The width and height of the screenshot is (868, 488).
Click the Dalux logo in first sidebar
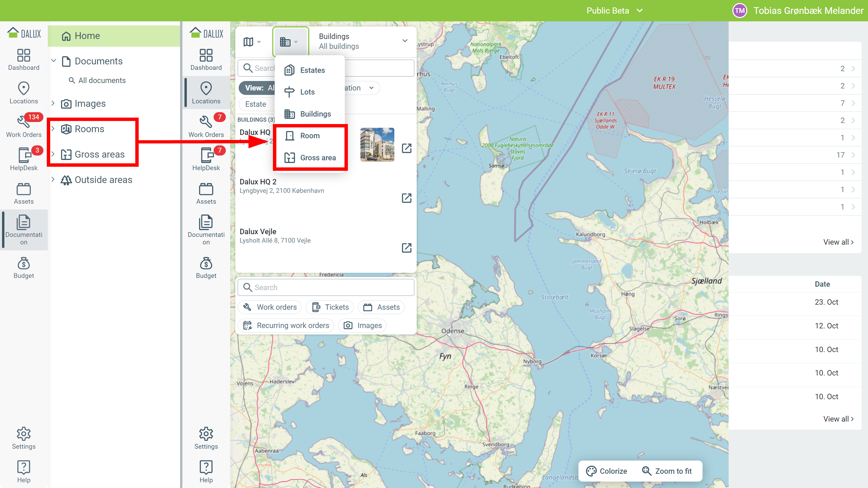(24, 33)
